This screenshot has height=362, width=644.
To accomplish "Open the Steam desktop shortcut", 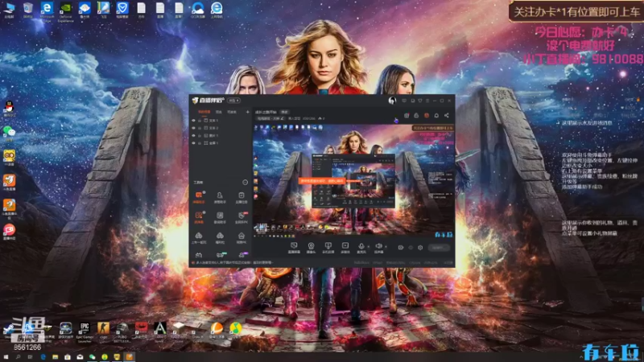I will pos(9,330).
